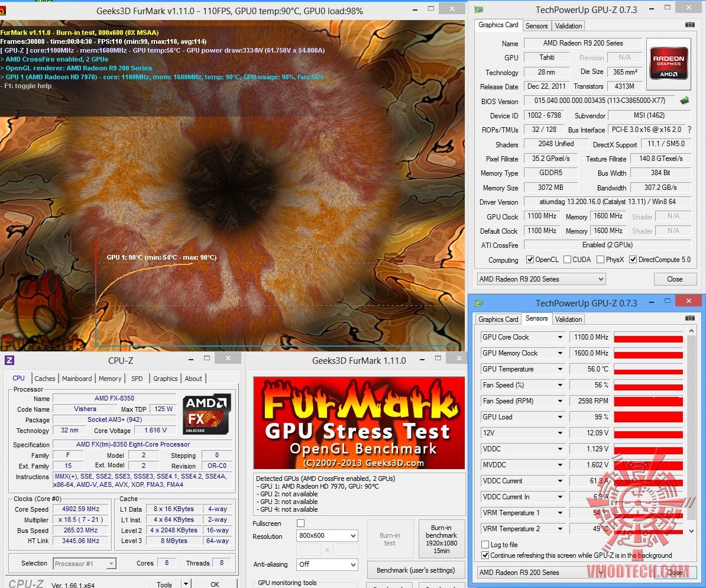
Task: Click the BIOS Version value field
Action: [600, 101]
